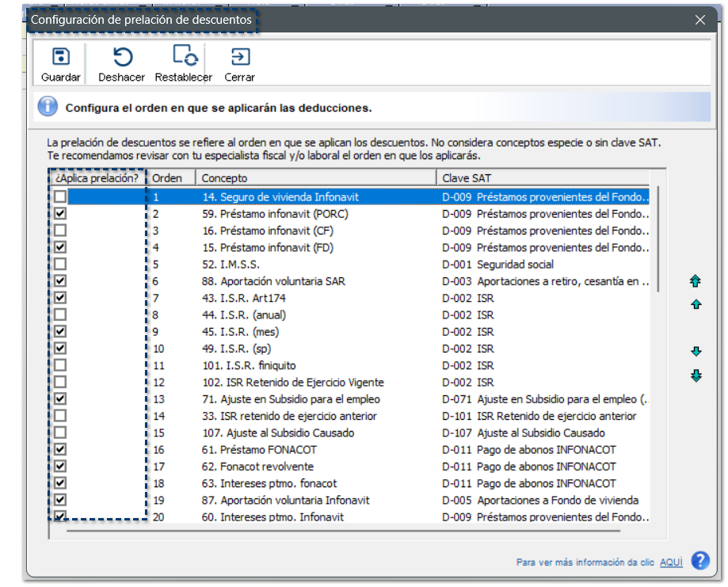
Task: Click the Cerrar exit icon
Action: click(x=239, y=57)
